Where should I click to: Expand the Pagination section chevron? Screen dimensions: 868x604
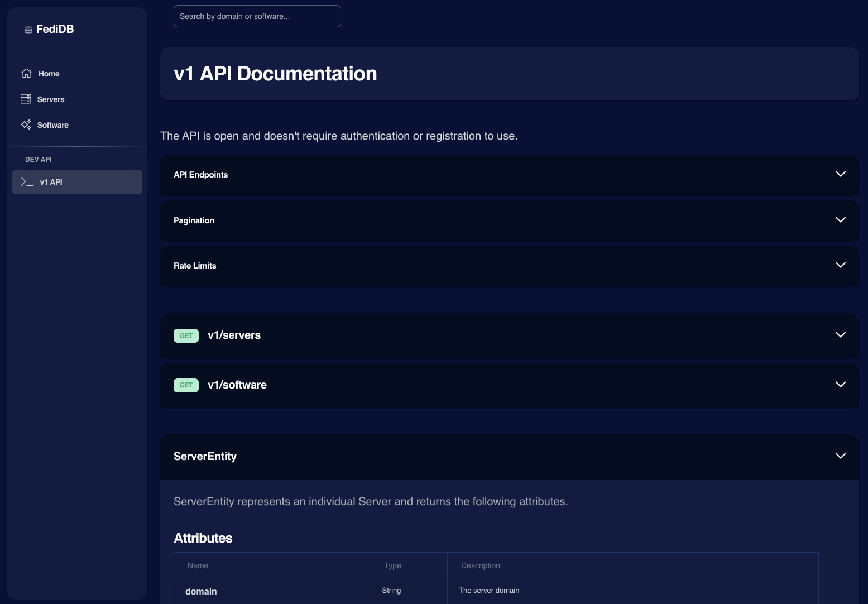[x=841, y=219]
